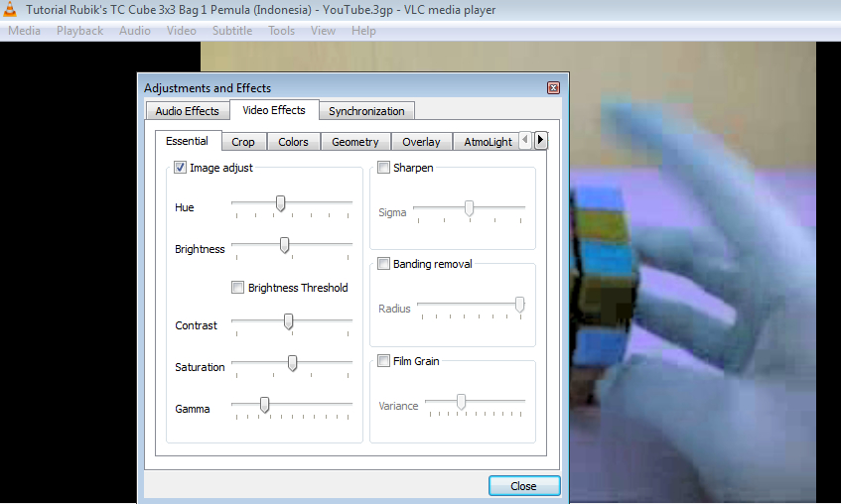Enable Banding removal checkbox
This screenshot has height=504, width=841.
[x=383, y=264]
